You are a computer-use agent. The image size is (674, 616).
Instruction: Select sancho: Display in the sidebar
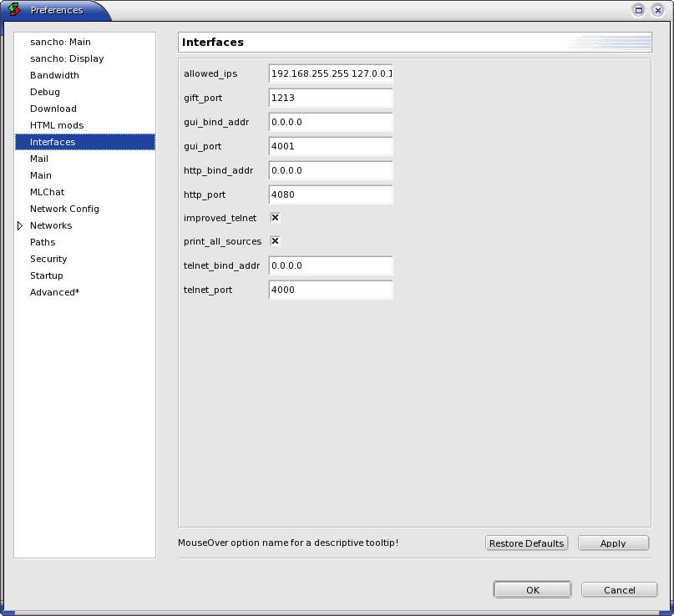[67, 58]
